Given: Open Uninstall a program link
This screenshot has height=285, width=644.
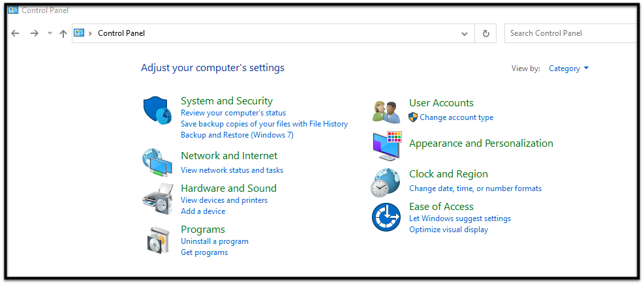Looking at the screenshot, I should (214, 241).
